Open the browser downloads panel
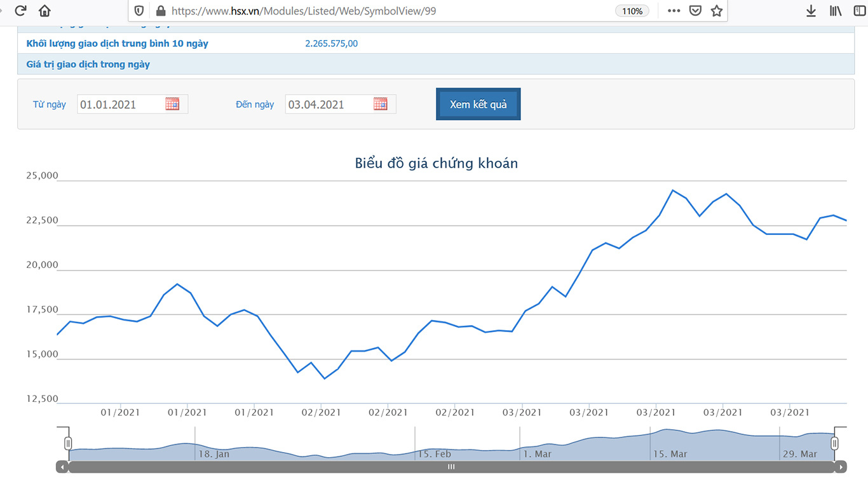Screen dimensions: 868x487 [811, 11]
